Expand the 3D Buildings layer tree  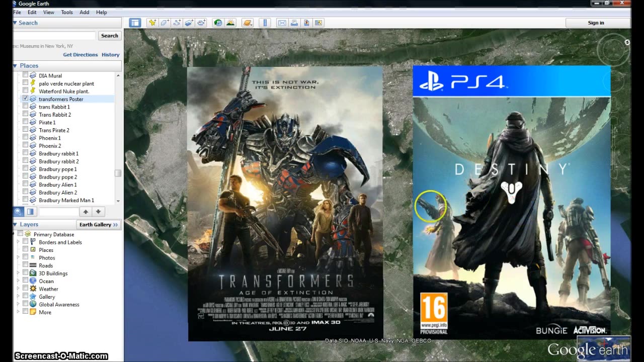18,273
